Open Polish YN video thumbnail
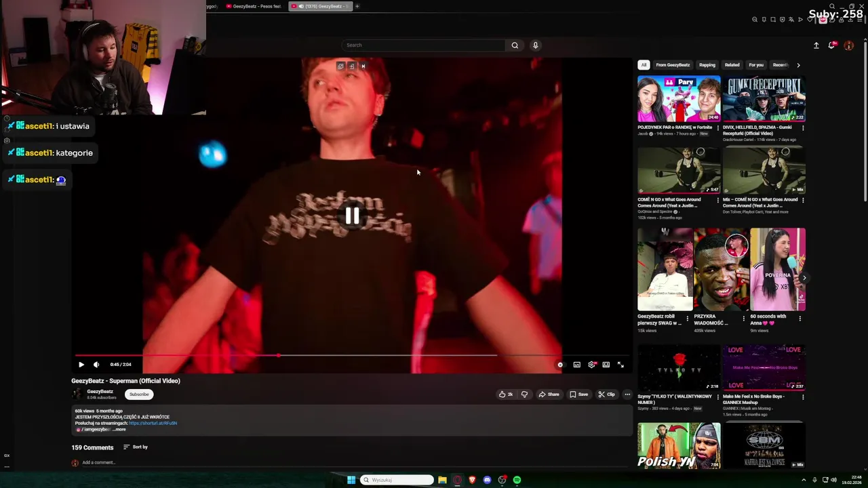This screenshot has height=488, width=868. [x=679, y=445]
